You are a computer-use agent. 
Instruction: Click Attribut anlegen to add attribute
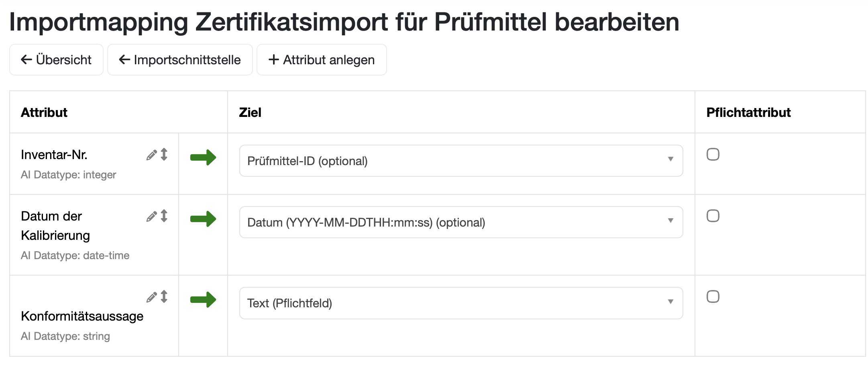tap(322, 60)
